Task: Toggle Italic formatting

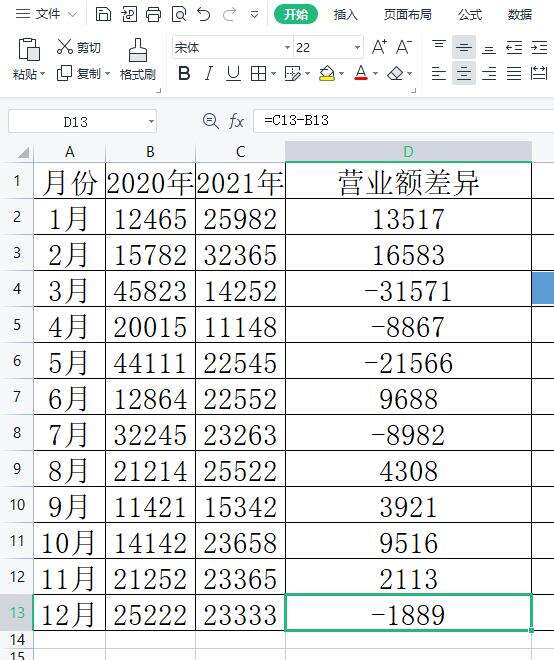Action: point(208,74)
